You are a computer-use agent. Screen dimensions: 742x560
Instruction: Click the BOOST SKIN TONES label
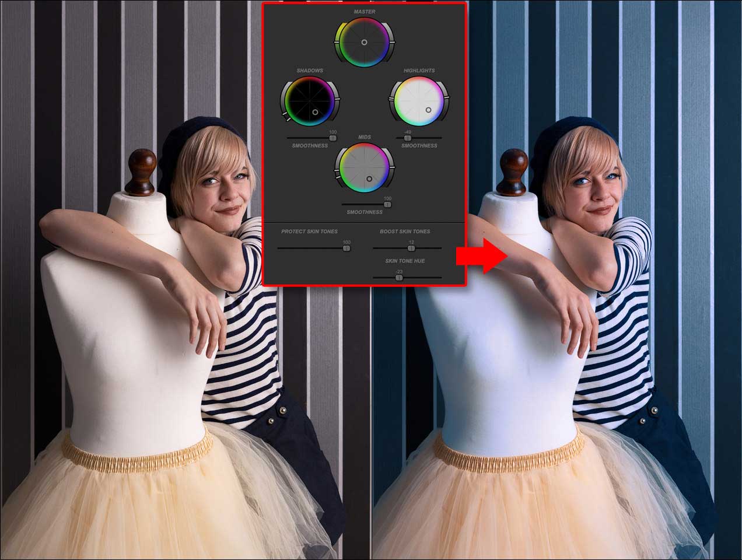[405, 232]
